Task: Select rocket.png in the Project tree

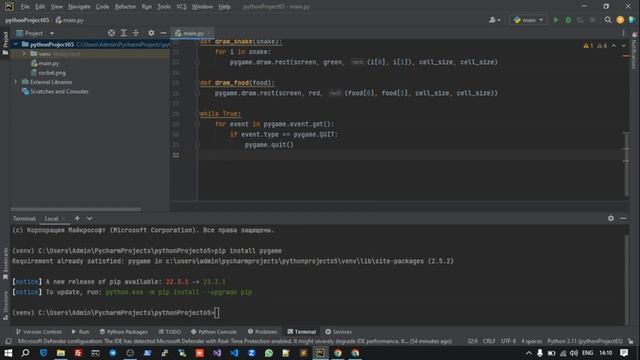Action: (52, 73)
